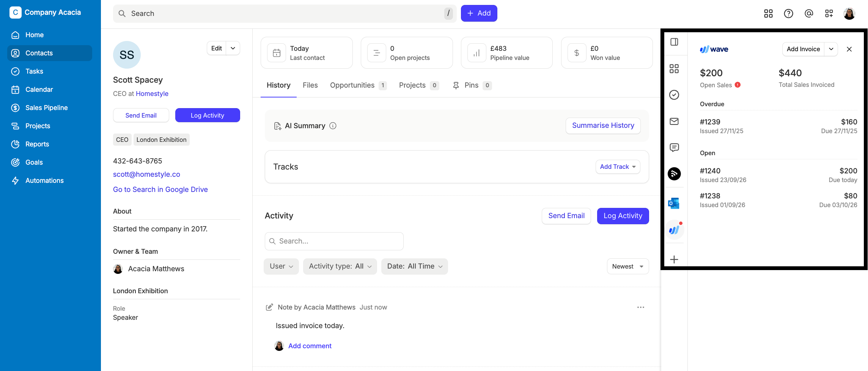
Task: Open mentions via the @ icon
Action: [x=809, y=14]
